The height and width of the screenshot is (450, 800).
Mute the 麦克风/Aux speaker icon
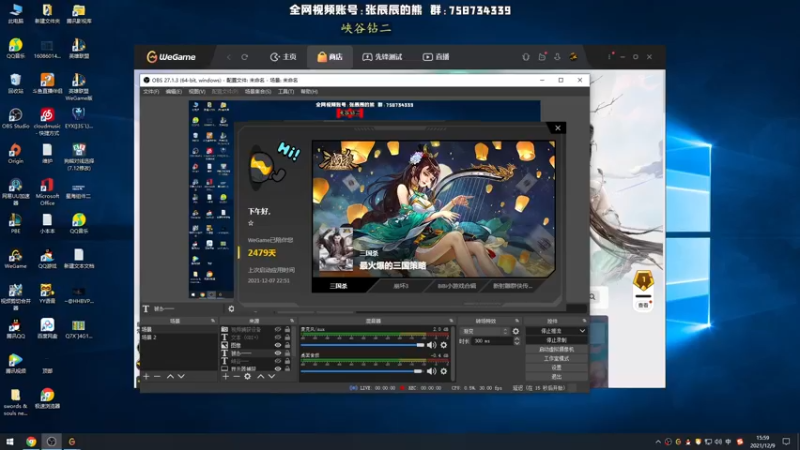click(x=431, y=345)
